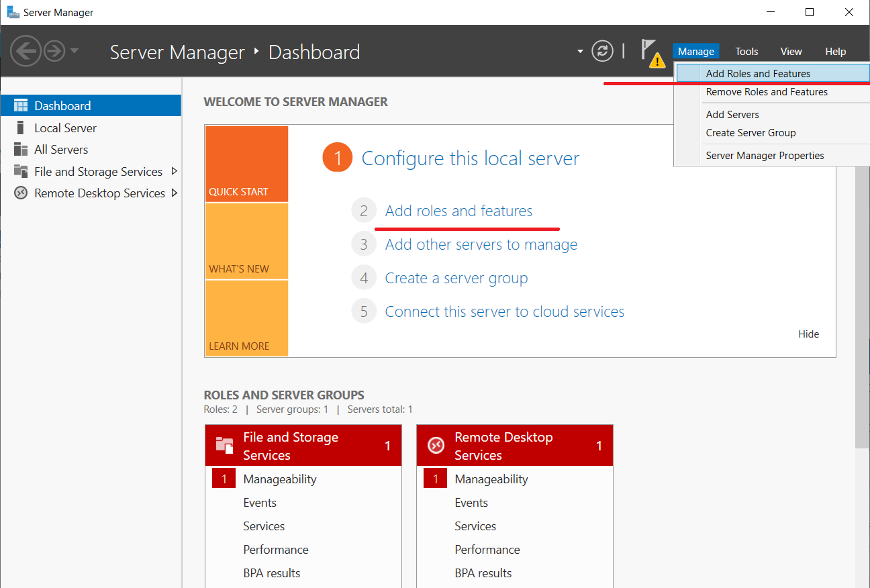Image resolution: width=870 pixels, height=588 pixels.
Task: Open the Dashboard from the sidebar
Action: 62,105
